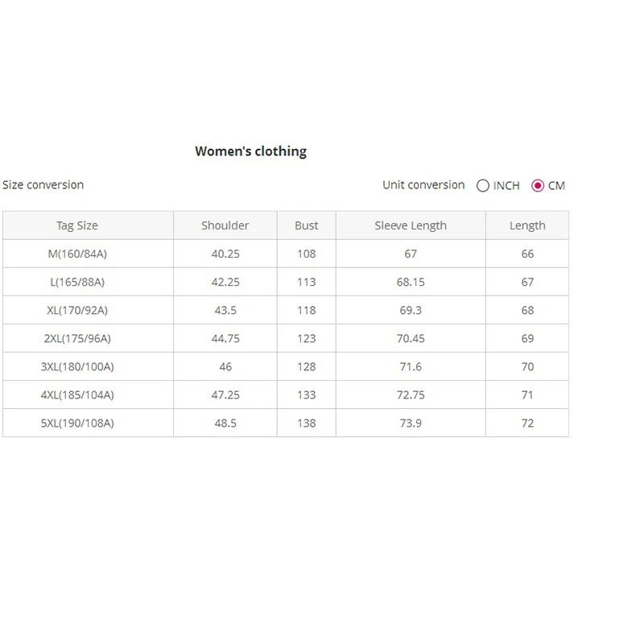The width and height of the screenshot is (644, 644).
Task: Click the 40.25 shoulder value cell
Action: tap(225, 254)
